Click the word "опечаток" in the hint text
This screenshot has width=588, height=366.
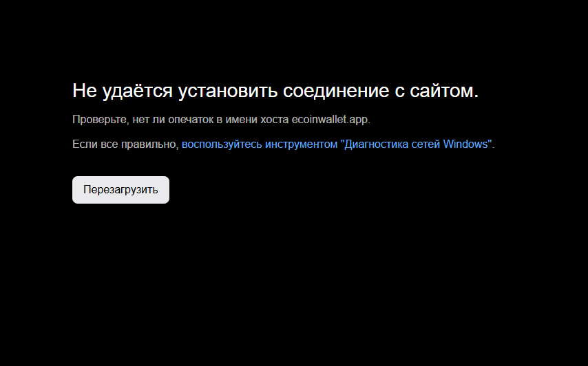coord(191,119)
